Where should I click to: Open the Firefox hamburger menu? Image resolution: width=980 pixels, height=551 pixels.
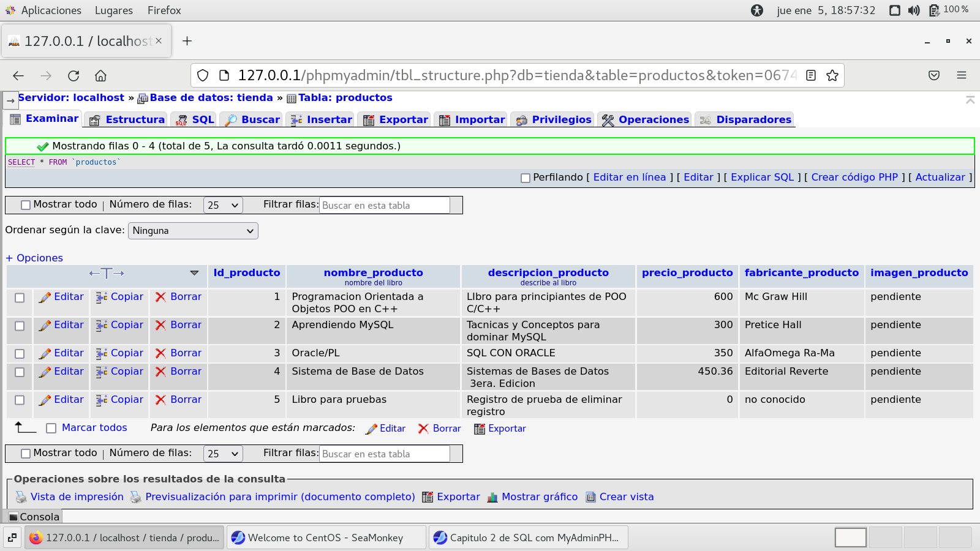(x=961, y=75)
